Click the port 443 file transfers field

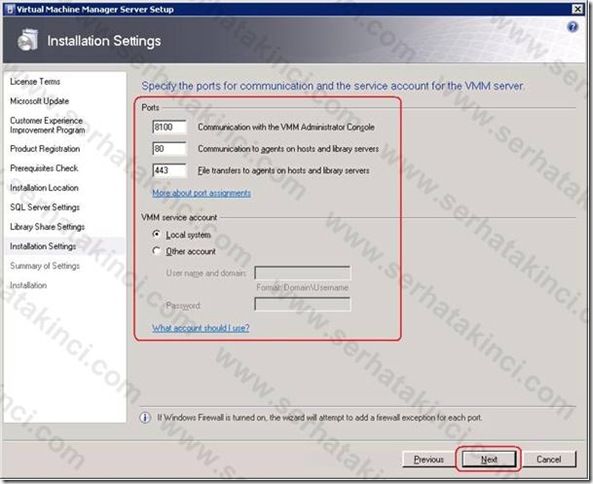(x=169, y=171)
